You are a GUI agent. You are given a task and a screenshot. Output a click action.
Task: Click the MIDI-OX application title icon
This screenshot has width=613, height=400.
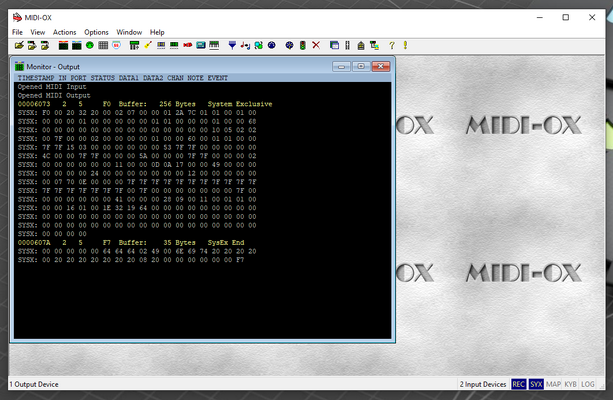click(x=17, y=18)
